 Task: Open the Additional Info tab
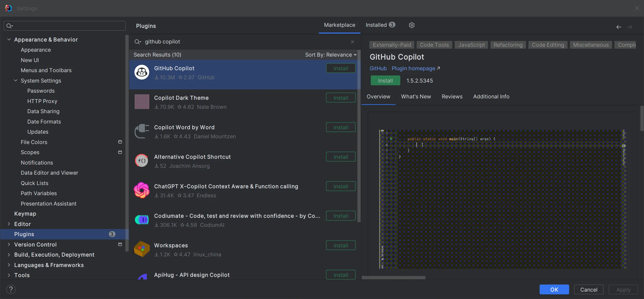[491, 97]
